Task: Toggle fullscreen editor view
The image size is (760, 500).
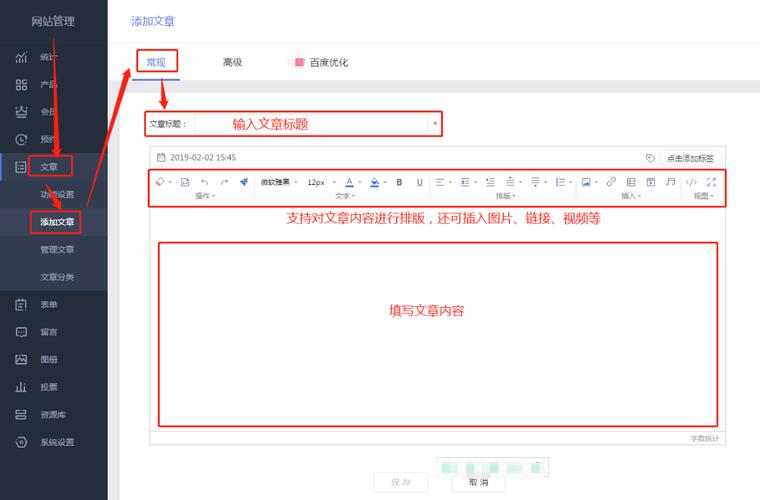Action: pos(711,182)
